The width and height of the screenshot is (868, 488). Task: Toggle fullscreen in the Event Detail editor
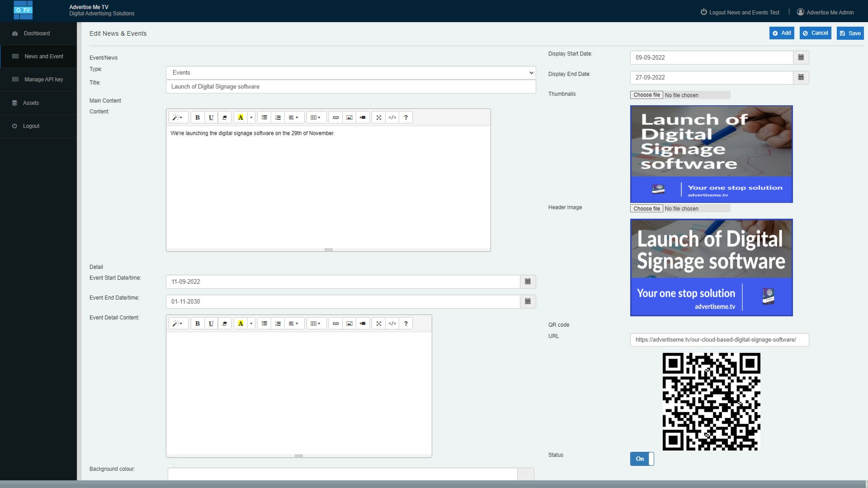(x=378, y=324)
